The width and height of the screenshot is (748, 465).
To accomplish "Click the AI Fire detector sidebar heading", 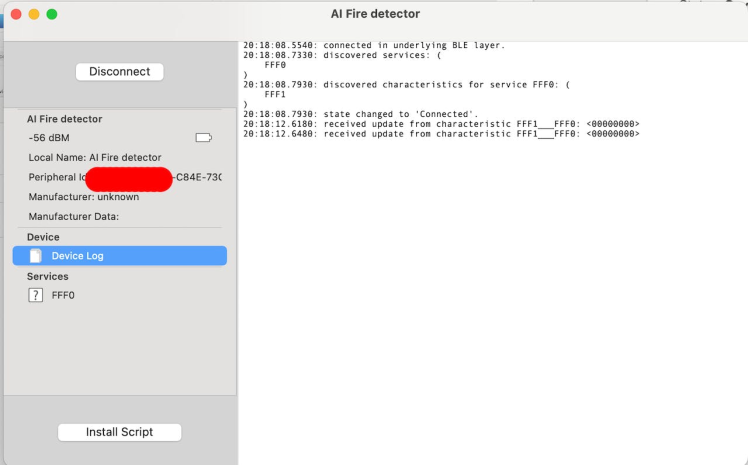I will coord(64,119).
